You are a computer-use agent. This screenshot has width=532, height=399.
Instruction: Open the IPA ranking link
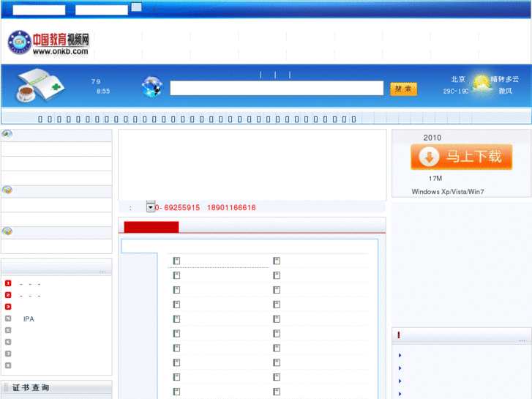[29, 319]
